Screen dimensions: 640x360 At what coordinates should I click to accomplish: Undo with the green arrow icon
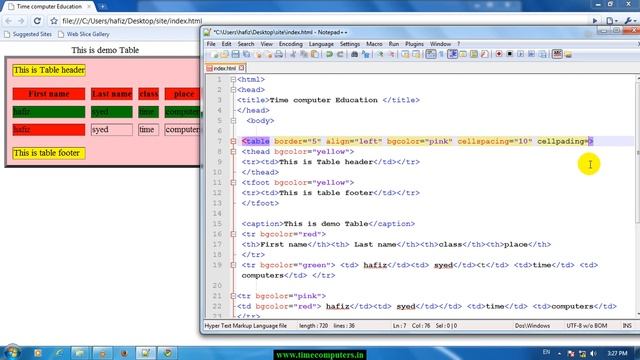(x=329, y=54)
